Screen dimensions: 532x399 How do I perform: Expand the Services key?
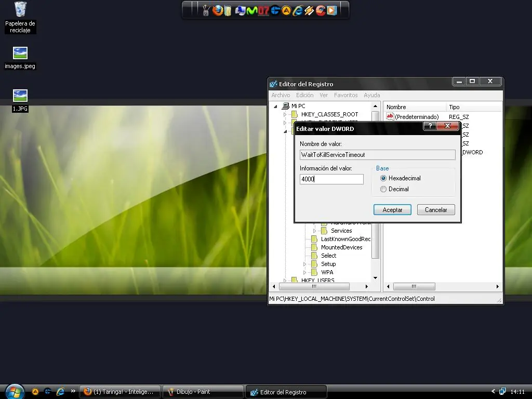click(314, 231)
